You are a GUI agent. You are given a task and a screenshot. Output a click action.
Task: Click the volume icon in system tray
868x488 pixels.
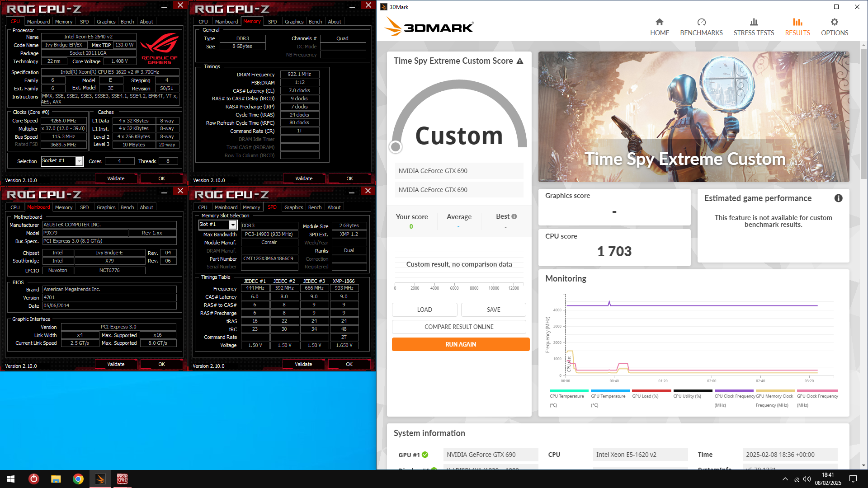point(807,479)
